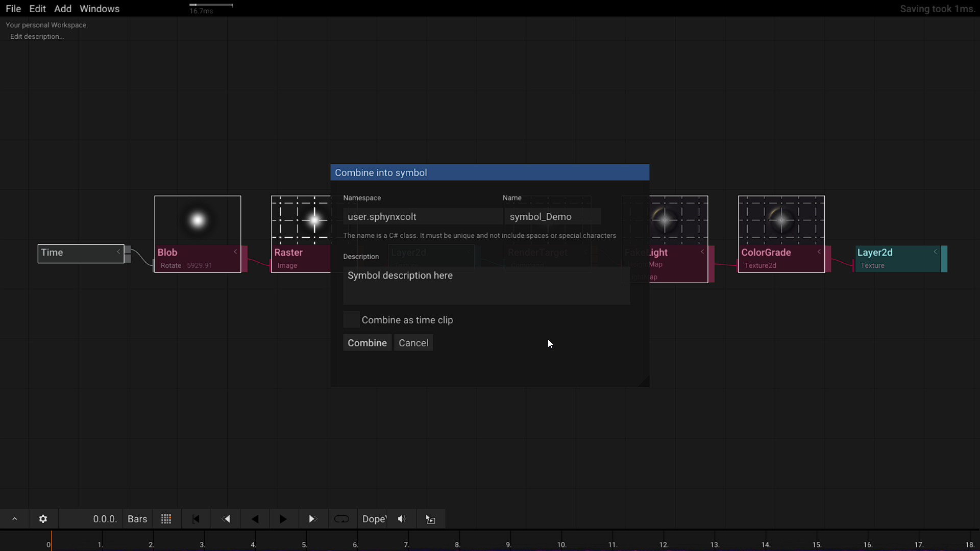Collapse the ColorGrade node chevron
This screenshot has width=980, height=551.
pyautogui.click(x=819, y=252)
